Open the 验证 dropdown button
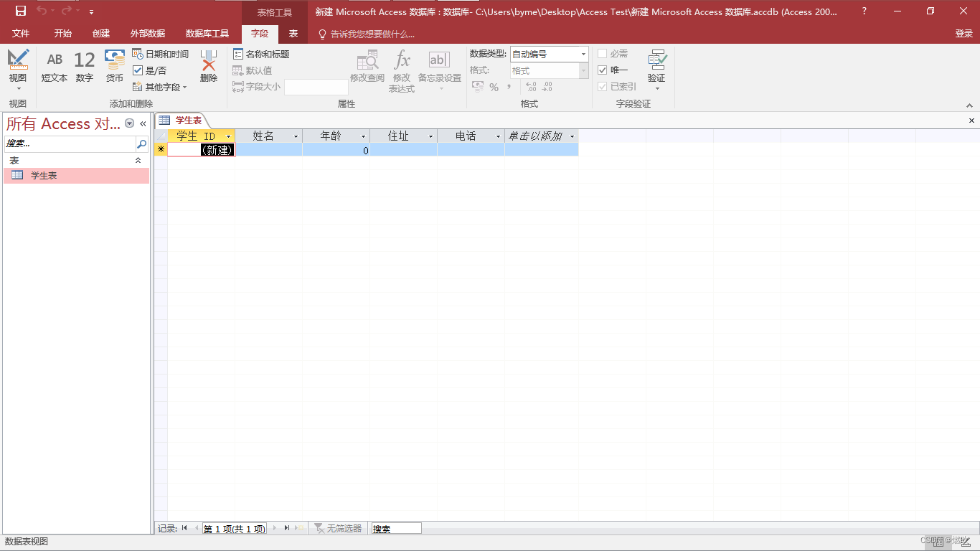Viewport: 980px width, 551px height. [656, 70]
